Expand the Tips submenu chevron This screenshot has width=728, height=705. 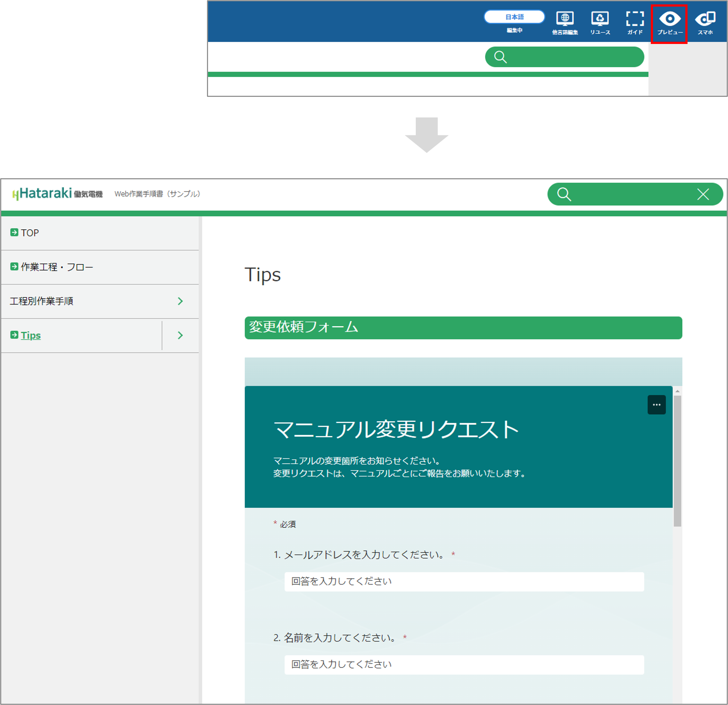180,335
